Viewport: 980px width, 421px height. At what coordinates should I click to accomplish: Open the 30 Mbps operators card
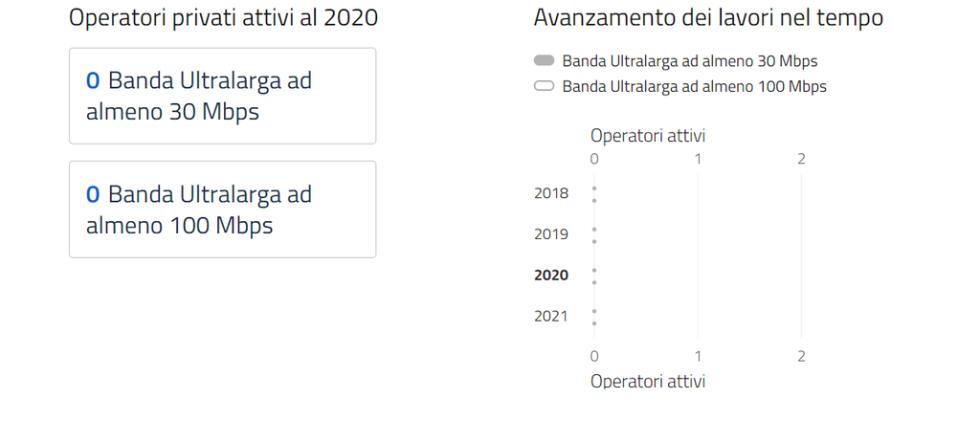click(222, 96)
